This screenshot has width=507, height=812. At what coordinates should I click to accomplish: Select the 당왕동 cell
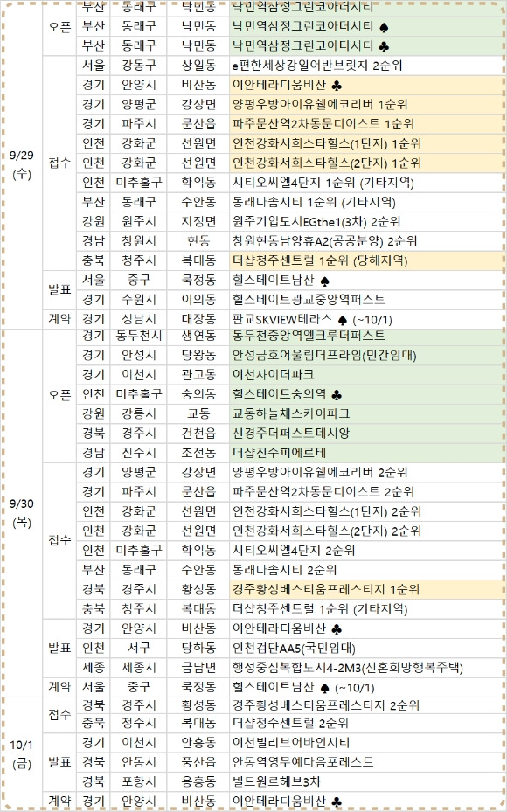[198, 356]
